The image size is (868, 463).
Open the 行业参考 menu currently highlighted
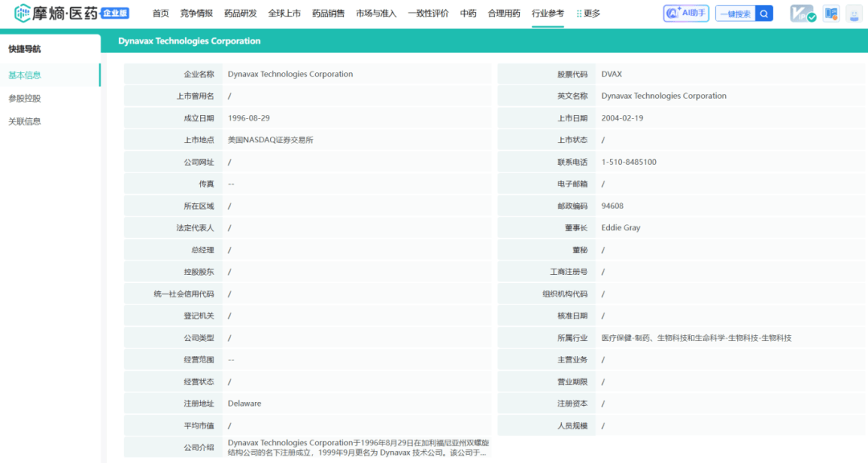point(547,13)
